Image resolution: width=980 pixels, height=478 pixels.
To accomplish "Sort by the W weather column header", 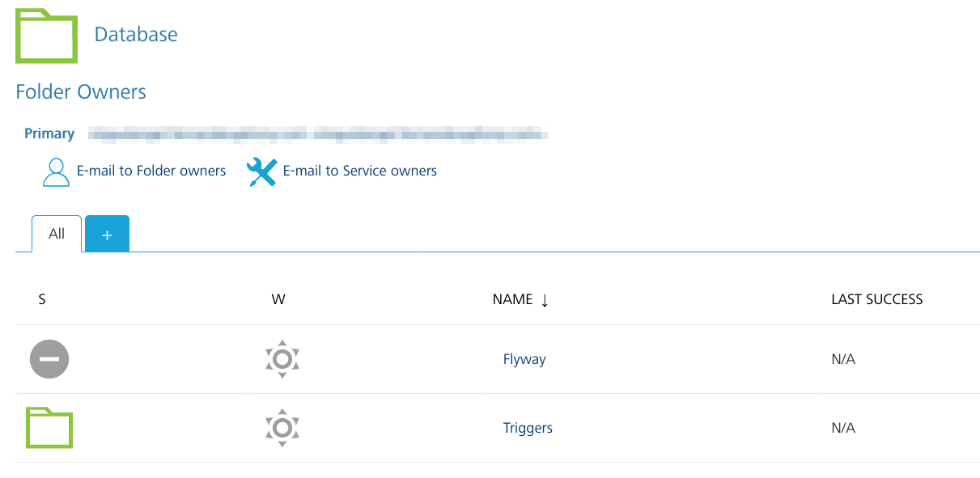I will (278, 299).
